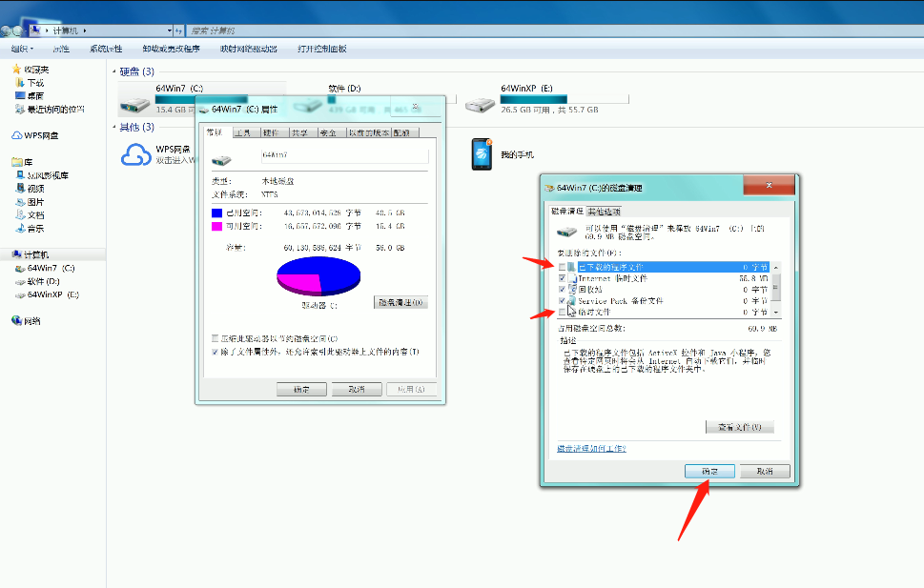Click the blue 已用空间 color swatch

[216, 213]
